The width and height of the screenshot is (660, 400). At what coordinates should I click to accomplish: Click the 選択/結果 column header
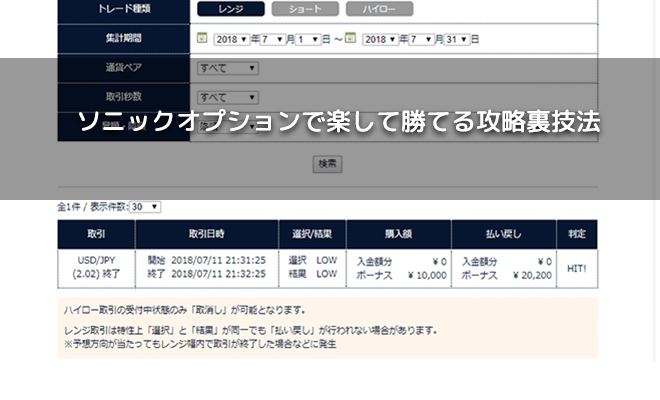(312, 234)
